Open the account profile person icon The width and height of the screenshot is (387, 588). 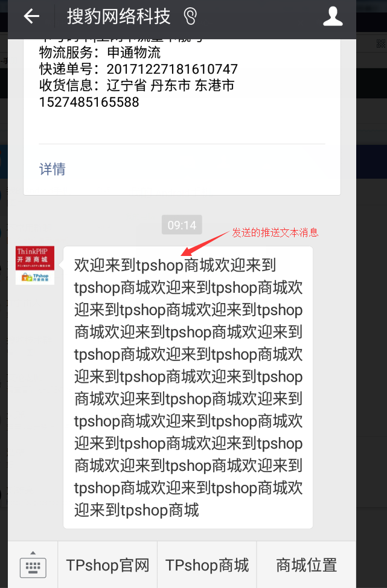pyautogui.click(x=333, y=16)
